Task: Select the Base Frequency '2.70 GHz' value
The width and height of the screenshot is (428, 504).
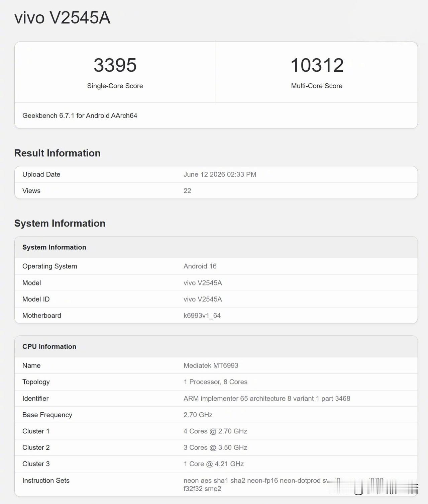Action: [x=198, y=415]
